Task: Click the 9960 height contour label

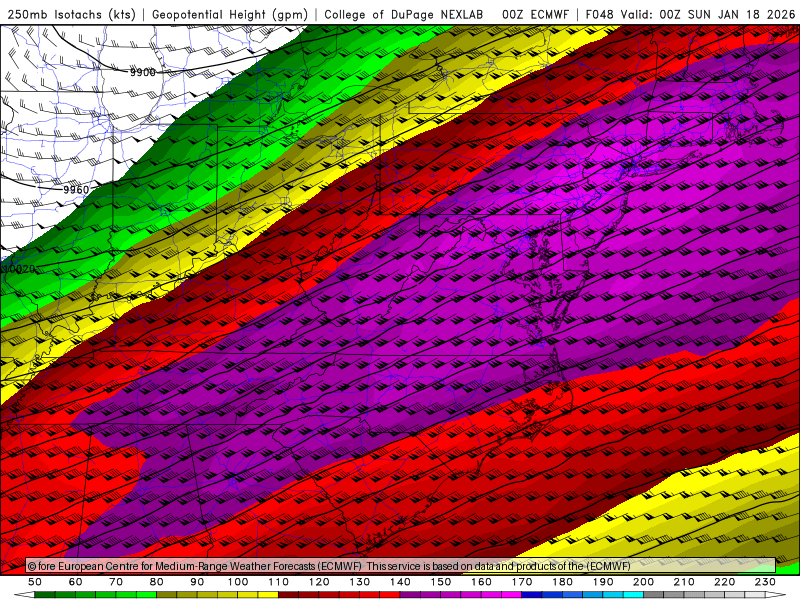Action: pos(76,190)
